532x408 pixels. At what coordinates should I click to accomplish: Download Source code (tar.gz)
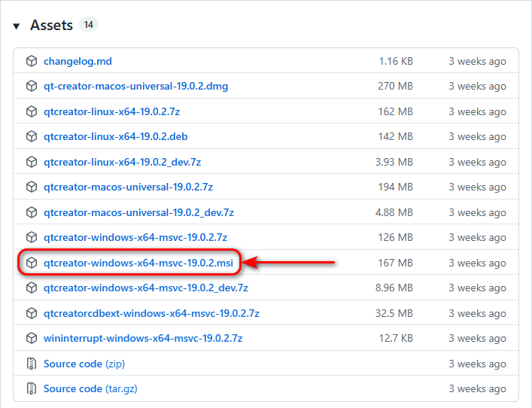(90, 388)
